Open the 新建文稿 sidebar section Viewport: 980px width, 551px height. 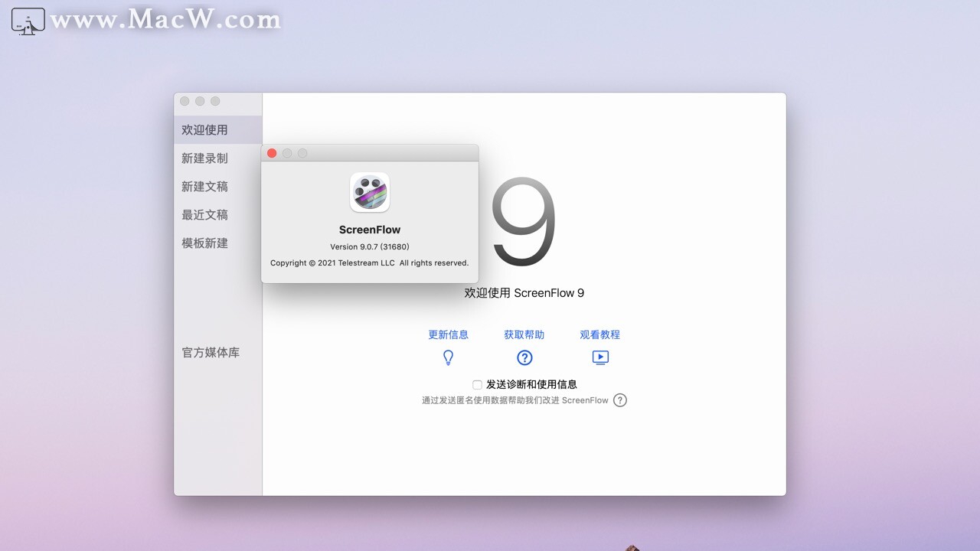[218, 187]
